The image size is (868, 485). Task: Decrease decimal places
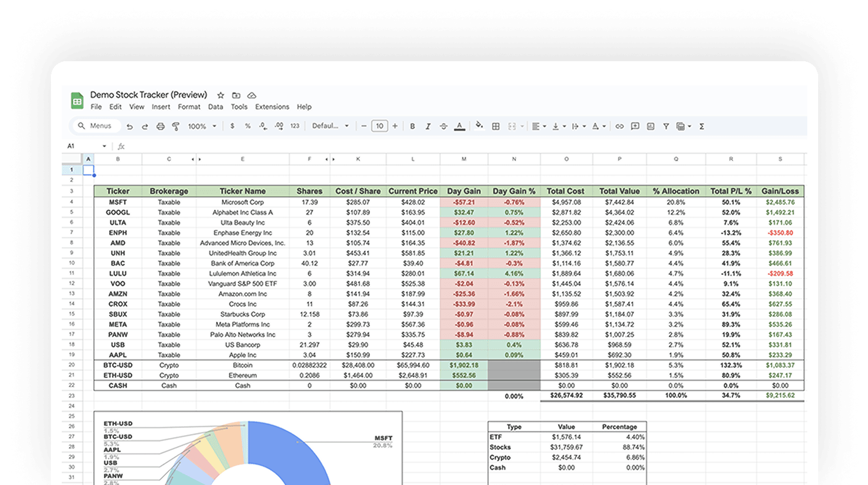coord(263,126)
